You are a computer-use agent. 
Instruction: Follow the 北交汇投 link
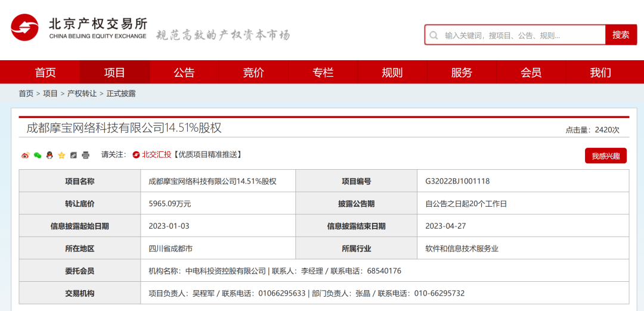[x=156, y=154]
